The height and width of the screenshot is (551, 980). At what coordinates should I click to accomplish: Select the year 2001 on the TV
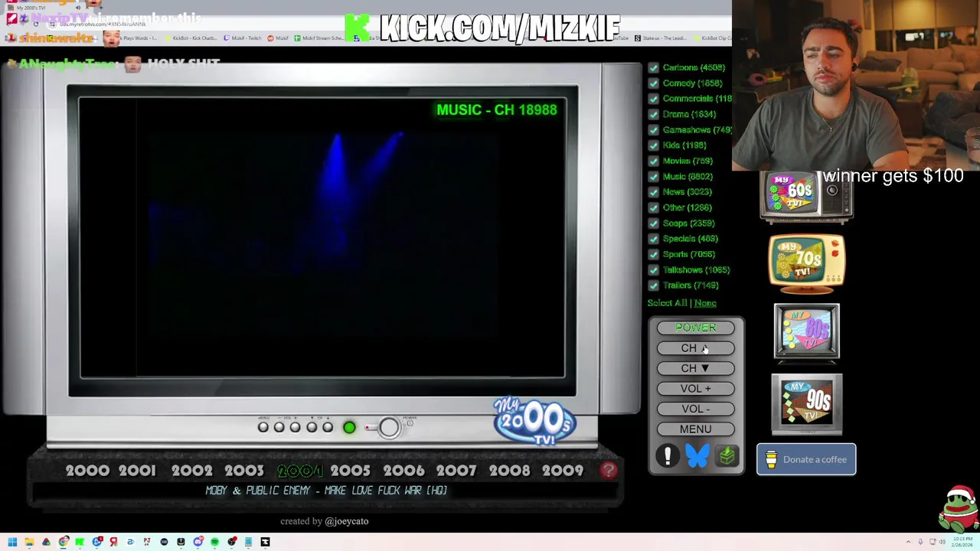(x=137, y=471)
